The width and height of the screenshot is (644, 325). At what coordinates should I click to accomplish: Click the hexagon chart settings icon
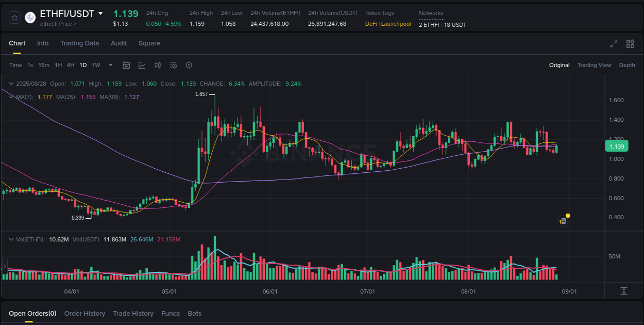188,65
